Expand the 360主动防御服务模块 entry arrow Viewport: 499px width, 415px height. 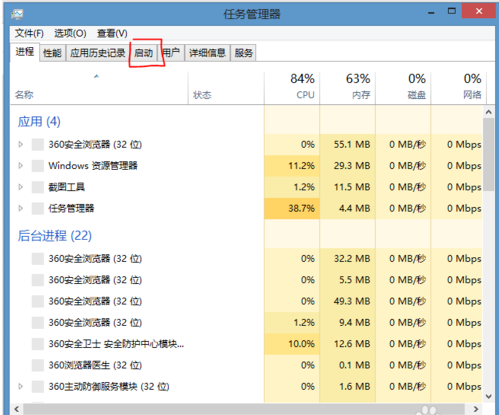pos(21,386)
